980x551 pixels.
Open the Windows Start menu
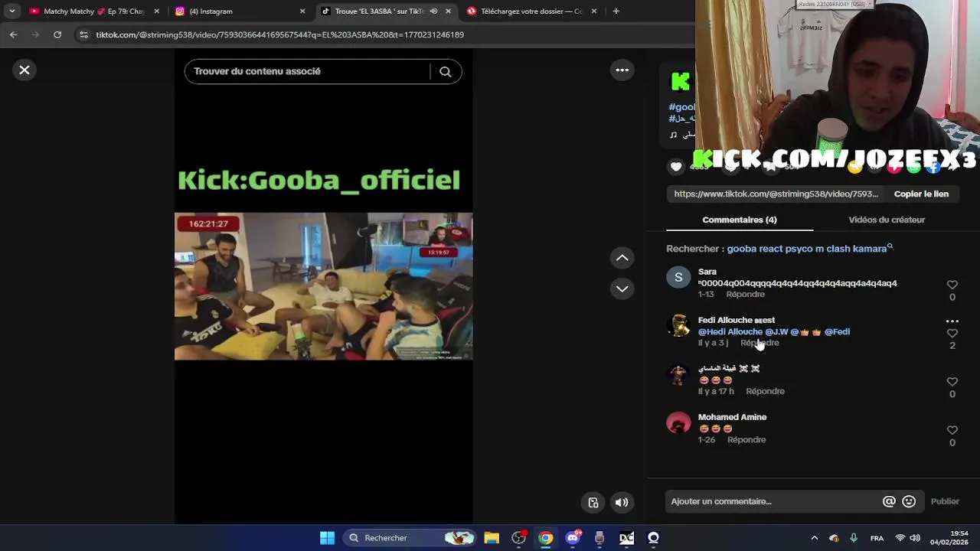tap(327, 538)
